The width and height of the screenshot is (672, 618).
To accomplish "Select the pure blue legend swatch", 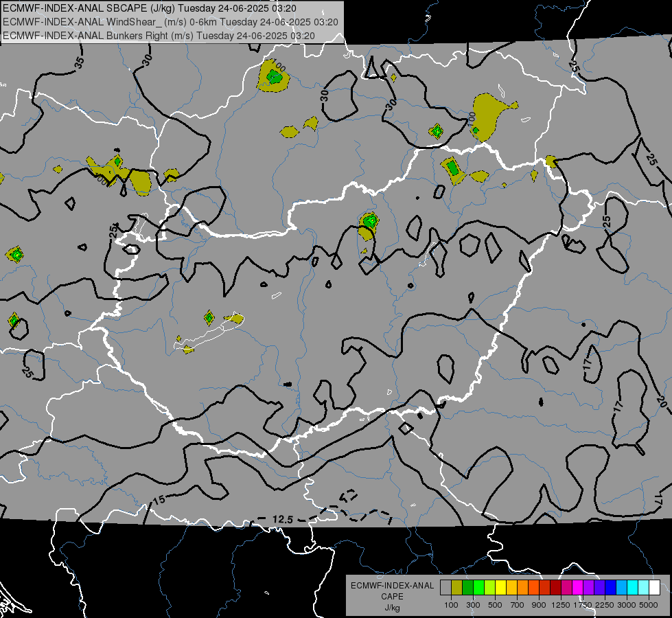I will [x=611, y=588].
